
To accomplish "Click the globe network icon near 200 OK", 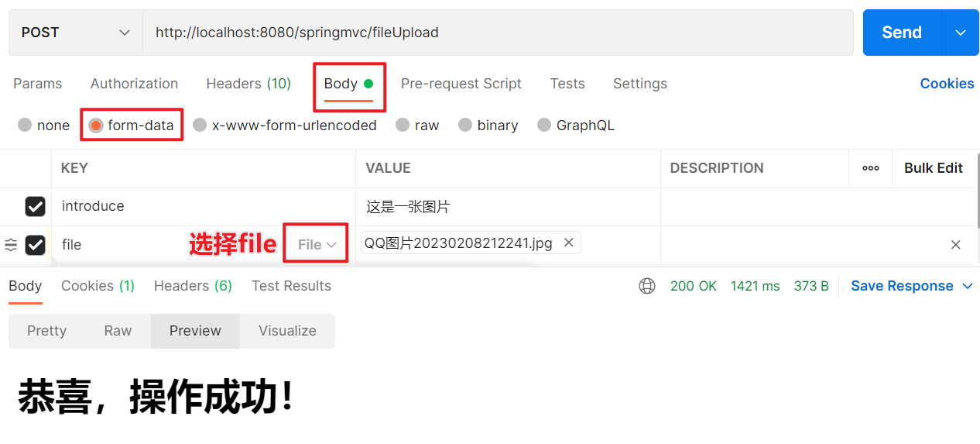I will pos(647,286).
